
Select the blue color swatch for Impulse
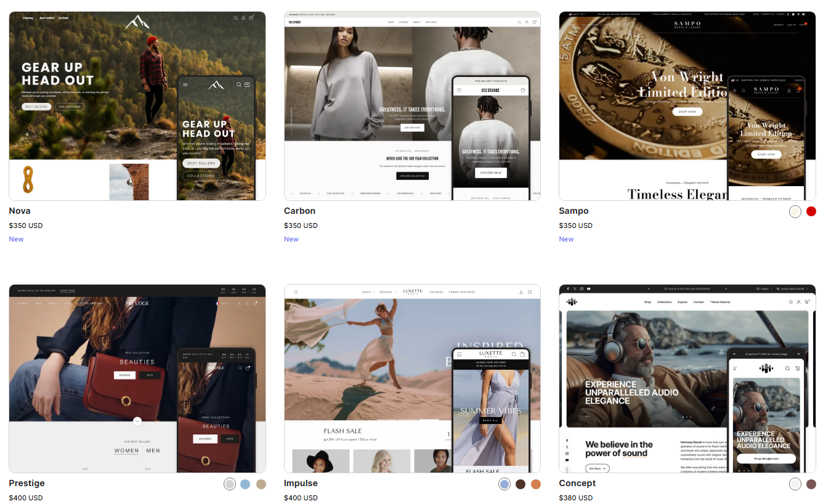(505, 484)
